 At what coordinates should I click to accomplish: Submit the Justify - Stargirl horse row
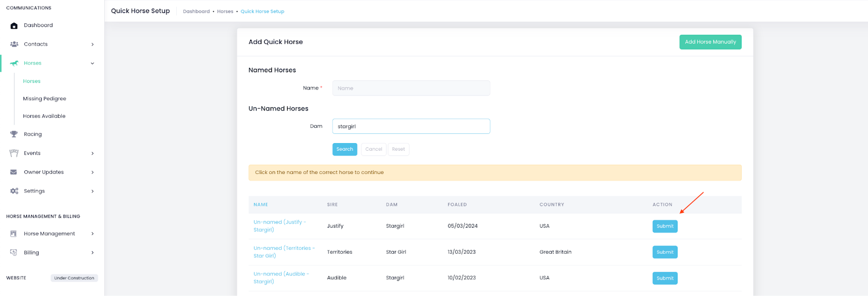point(665,226)
